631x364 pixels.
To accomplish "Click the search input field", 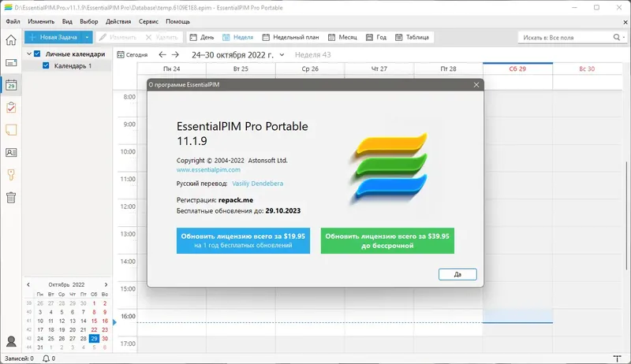I will pos(566,37).
